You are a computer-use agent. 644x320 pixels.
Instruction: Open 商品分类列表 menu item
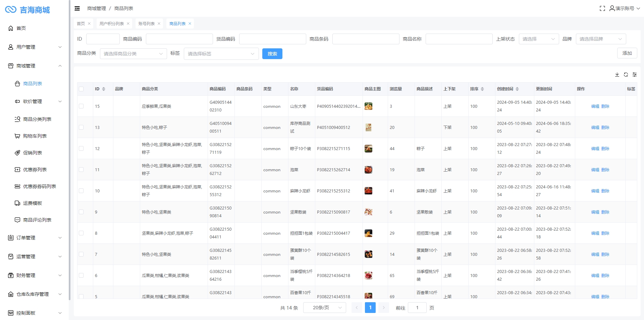coord(37,119)
